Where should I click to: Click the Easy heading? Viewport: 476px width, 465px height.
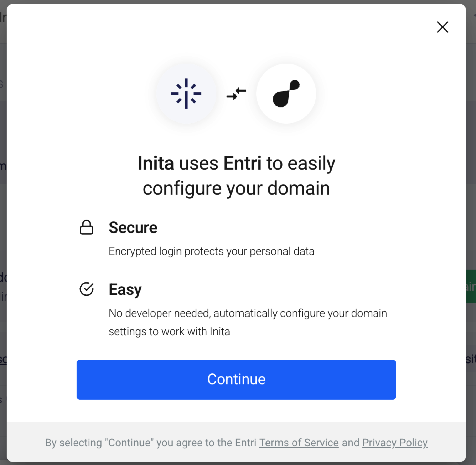[125, 289]
